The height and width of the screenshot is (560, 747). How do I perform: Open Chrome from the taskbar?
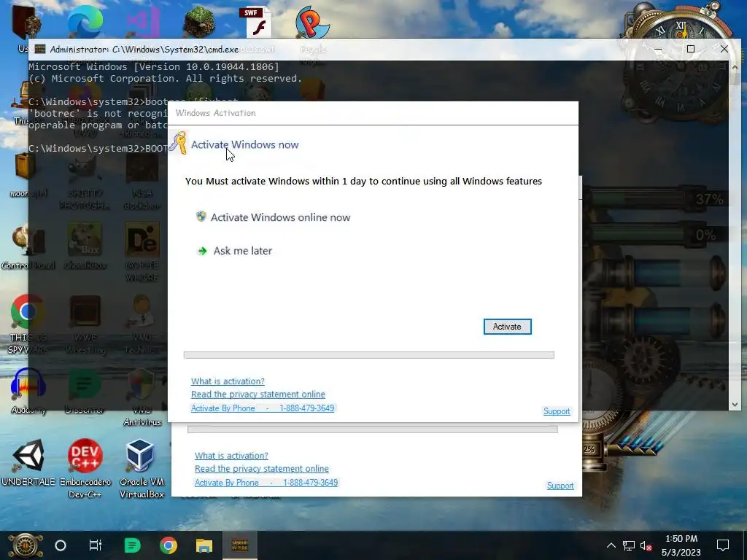(x=169, y=545)
